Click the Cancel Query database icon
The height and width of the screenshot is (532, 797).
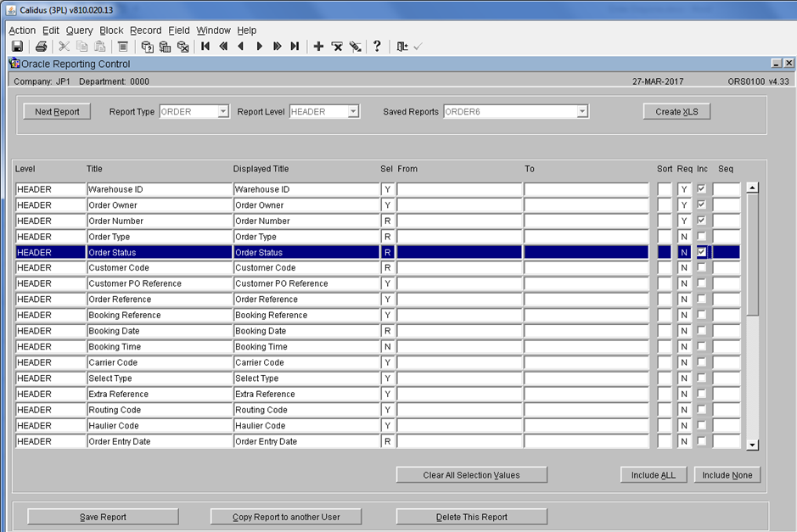click(183, 47)
